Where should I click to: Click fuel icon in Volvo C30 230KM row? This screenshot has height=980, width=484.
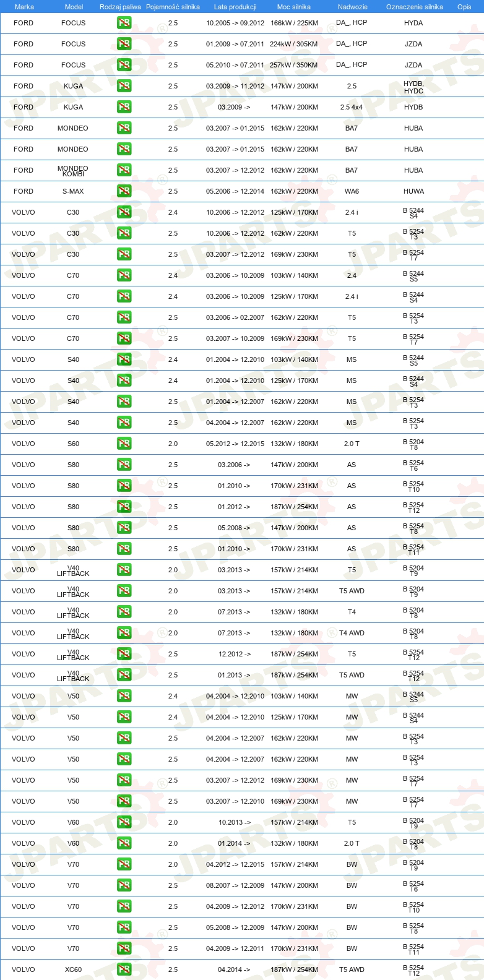pos(124,254)
